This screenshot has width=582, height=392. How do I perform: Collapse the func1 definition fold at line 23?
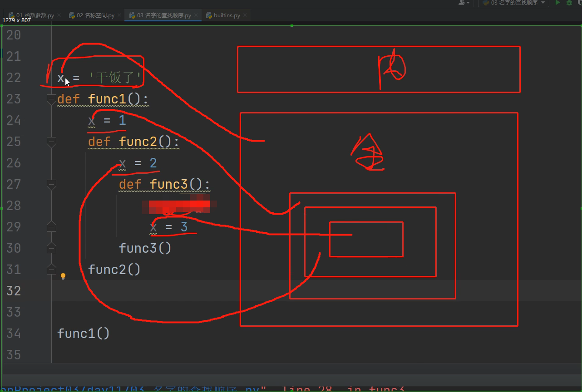(51, 98)
